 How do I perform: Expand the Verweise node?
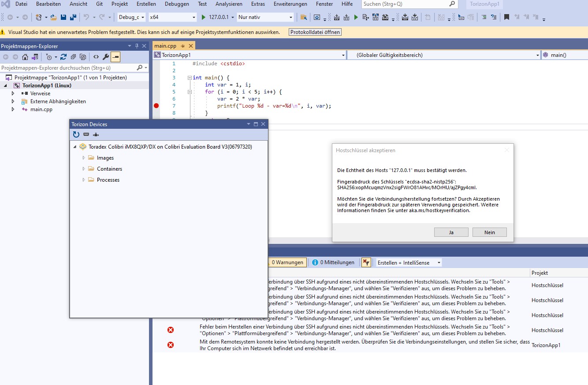coord(13,93)
